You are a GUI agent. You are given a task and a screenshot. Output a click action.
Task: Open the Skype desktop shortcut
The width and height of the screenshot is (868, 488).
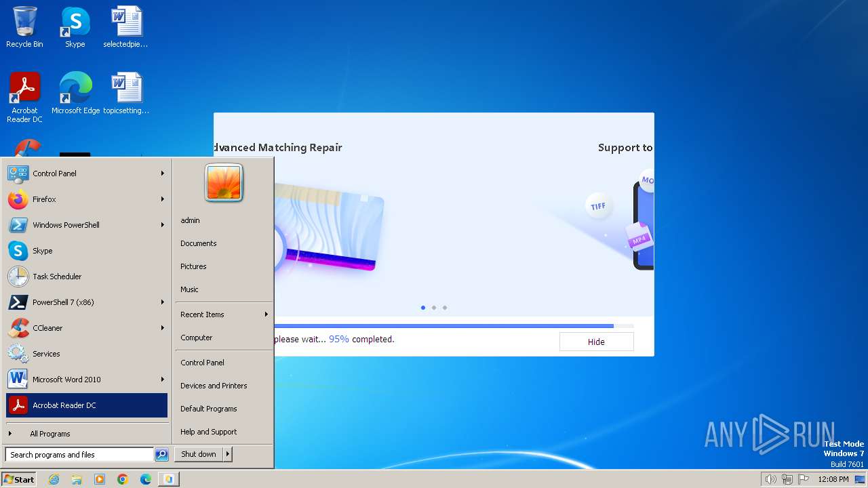(75, 27)
